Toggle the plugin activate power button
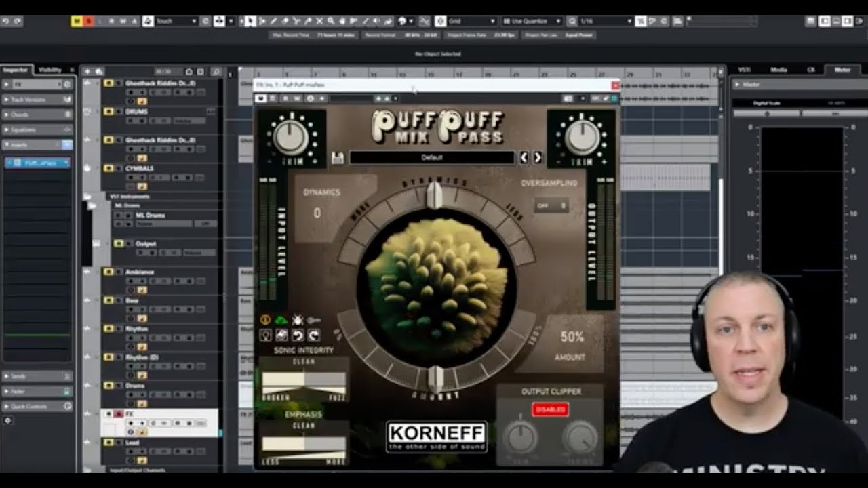The image size is (868, 488). click(x=261, y=98)
